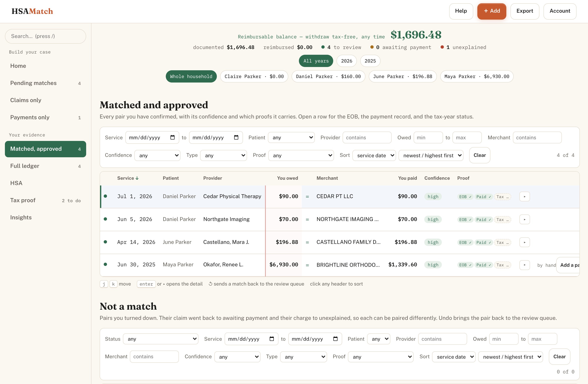Open Tax proof sidebar item

[46, 200]
